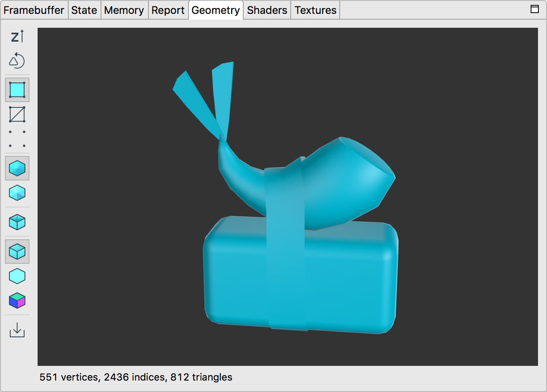Go to the Report tab

click(168, 10)
